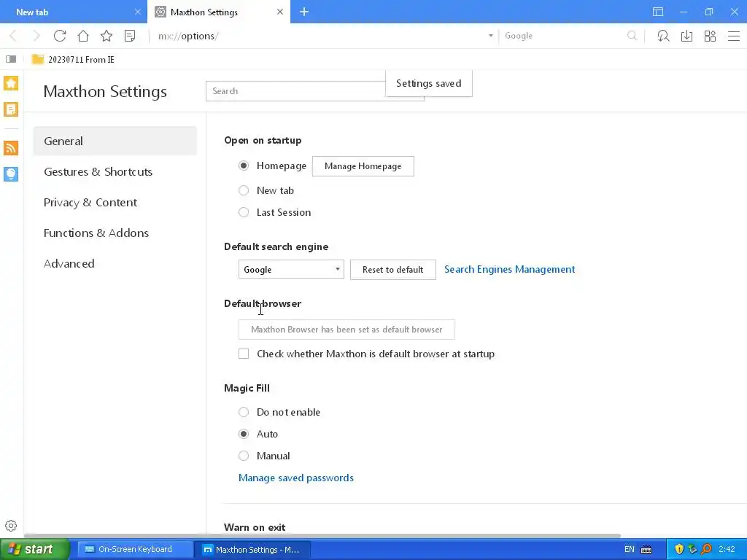Click the Manage Homepage button
This screenshot has height=560, width=747.
[x=363, y=166]
